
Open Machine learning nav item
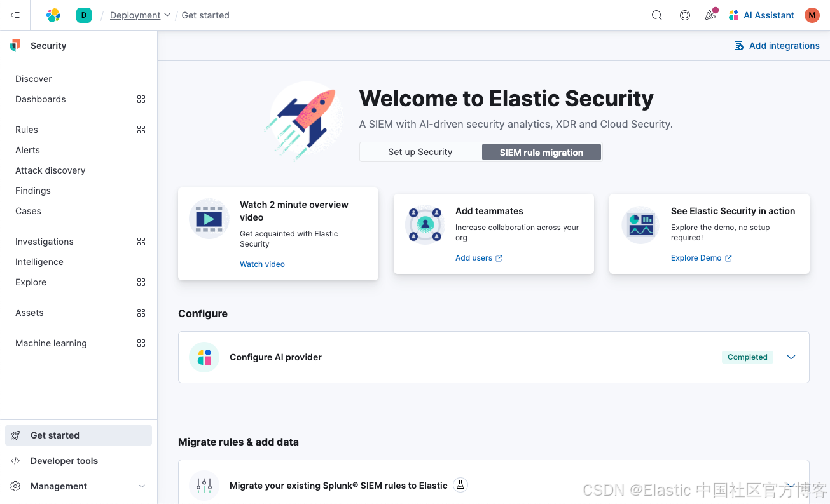(x=51, y=343)
